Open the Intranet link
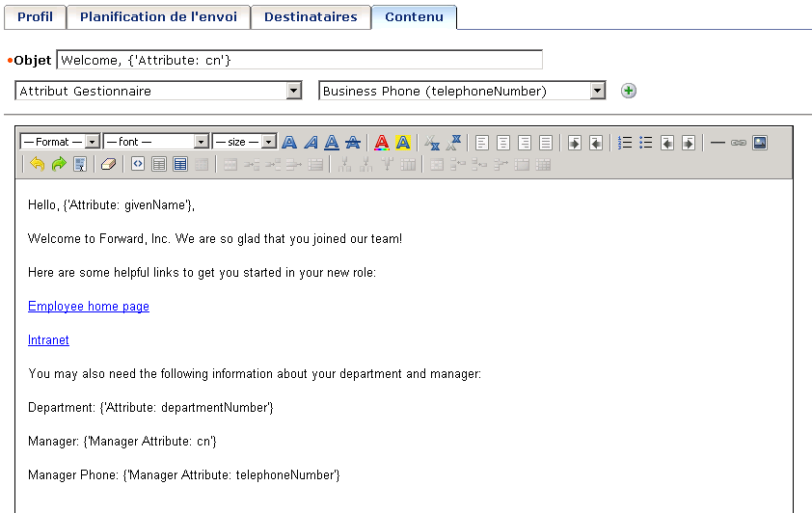Screen dimensions: 812x513 coord(48,340)
